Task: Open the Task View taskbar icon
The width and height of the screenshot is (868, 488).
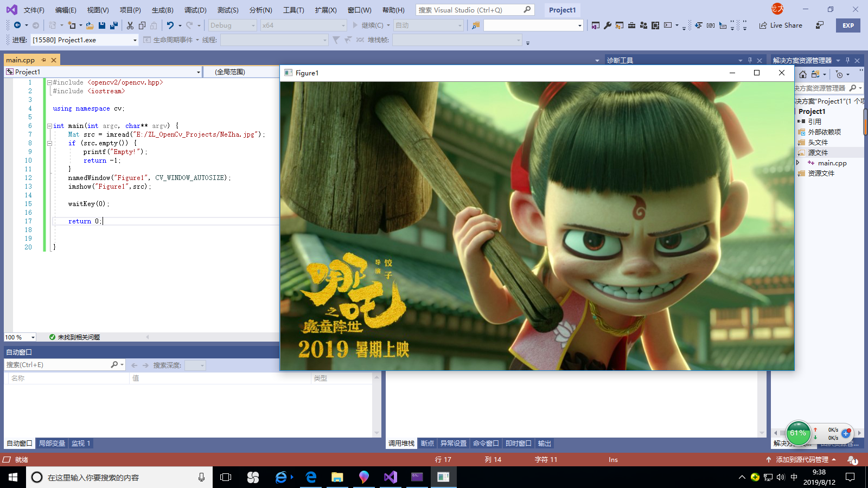Action: (x=226, y=477)
